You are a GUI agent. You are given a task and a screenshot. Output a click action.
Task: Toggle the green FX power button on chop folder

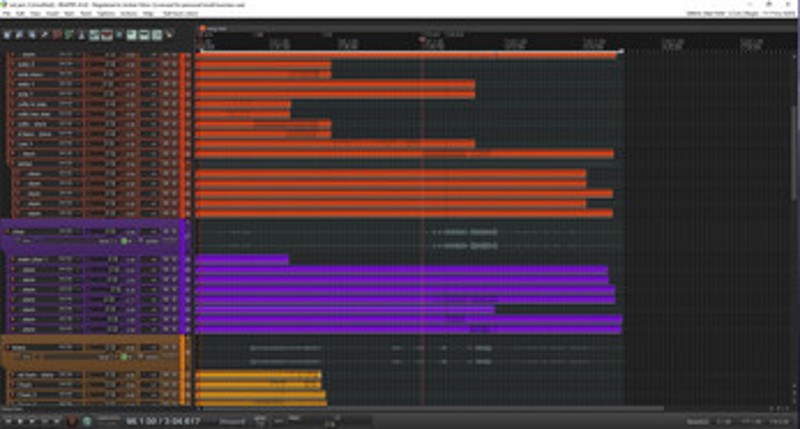tap(124, 241)
